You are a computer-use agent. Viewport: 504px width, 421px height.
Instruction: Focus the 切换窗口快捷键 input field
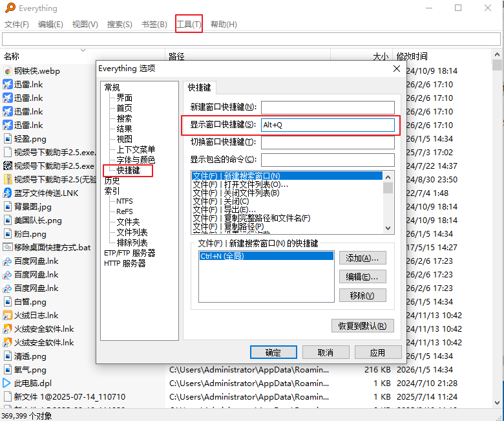[328, 142]
